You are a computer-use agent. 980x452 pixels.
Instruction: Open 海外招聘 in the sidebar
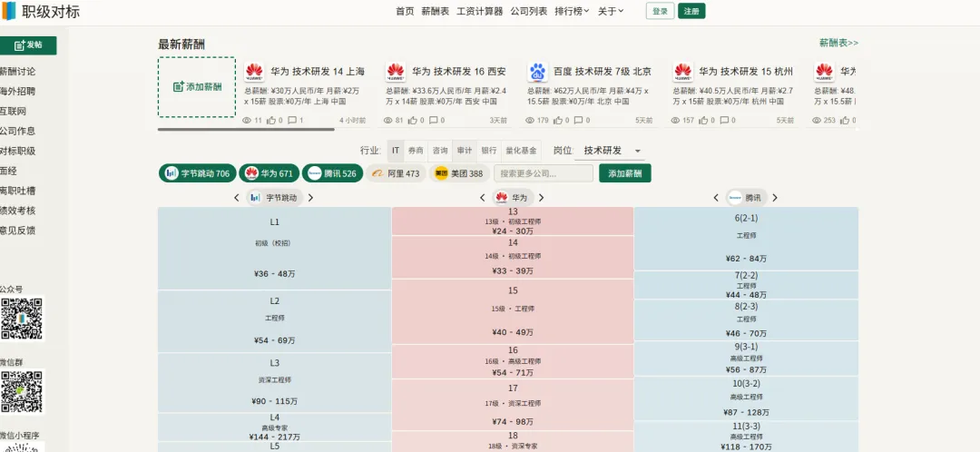(17, 92)
